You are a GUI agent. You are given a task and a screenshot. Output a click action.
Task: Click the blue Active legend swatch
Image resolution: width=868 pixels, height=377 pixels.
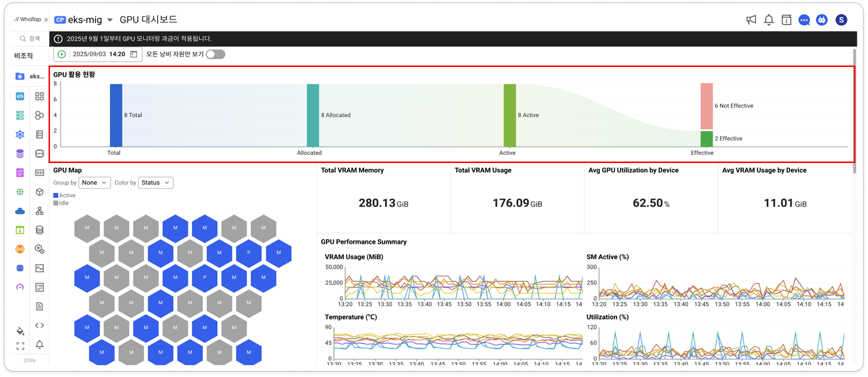tap(56, 196)
